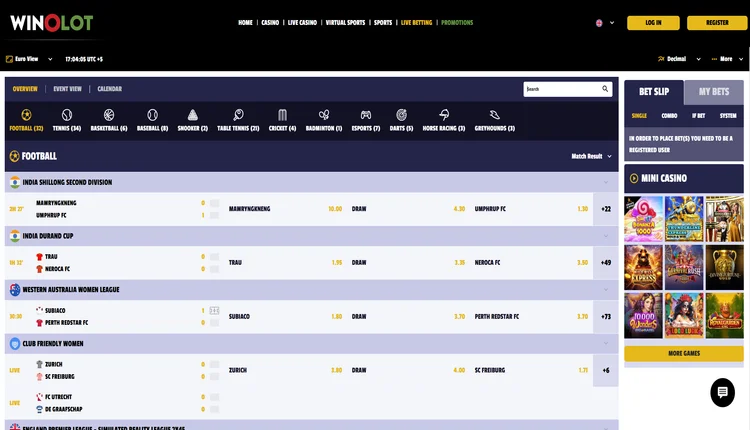Click the Winolot logo
750x430 pixels.
52,23
